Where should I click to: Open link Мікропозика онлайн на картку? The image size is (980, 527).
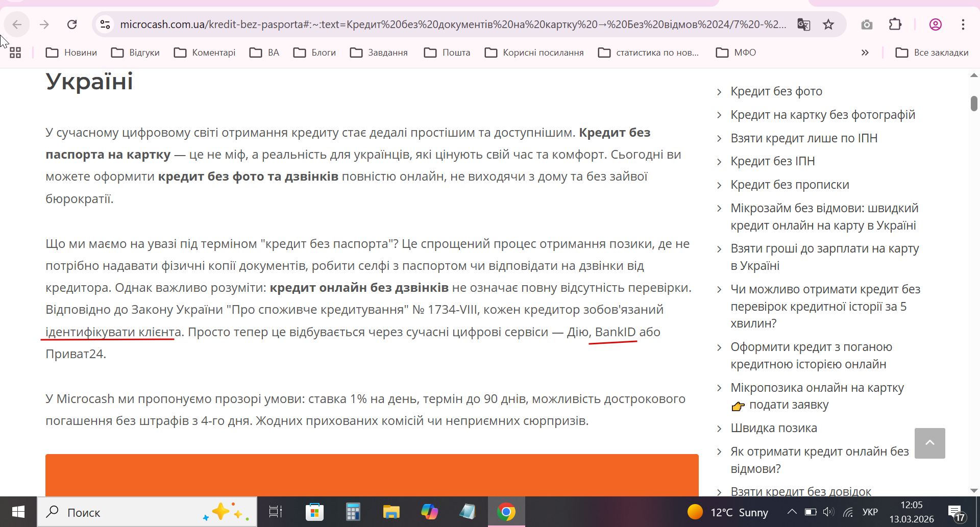817,396
